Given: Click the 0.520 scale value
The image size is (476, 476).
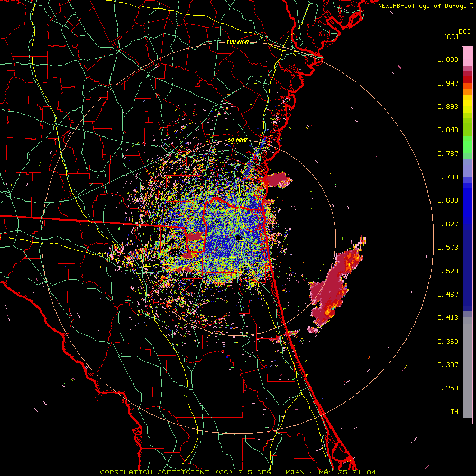Looking at the screenshot, I should tap(448, 271).
